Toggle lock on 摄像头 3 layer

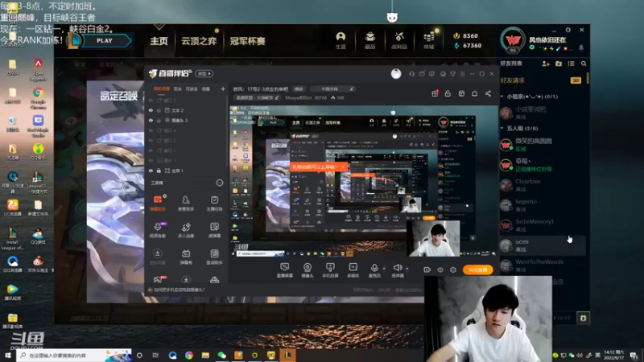click(159, 120)
